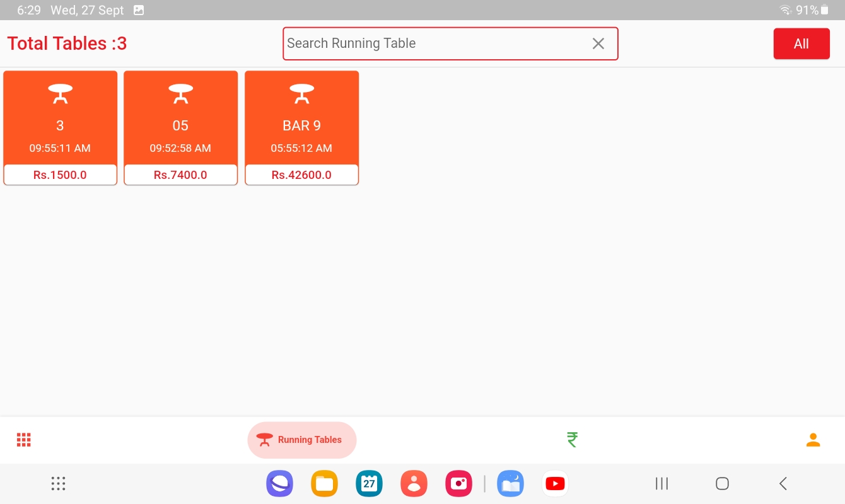Select the 09:55:11 AM time text

pyautogui.click(x=60, y=149)
